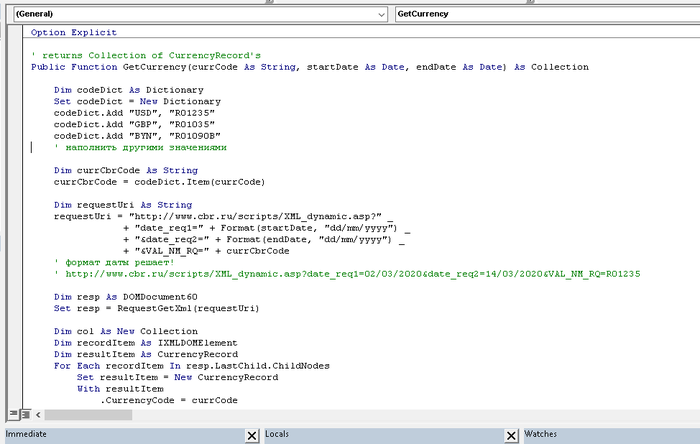
Task: Click the green comment containing the cbr.ru URL
Action: [350, 273]
